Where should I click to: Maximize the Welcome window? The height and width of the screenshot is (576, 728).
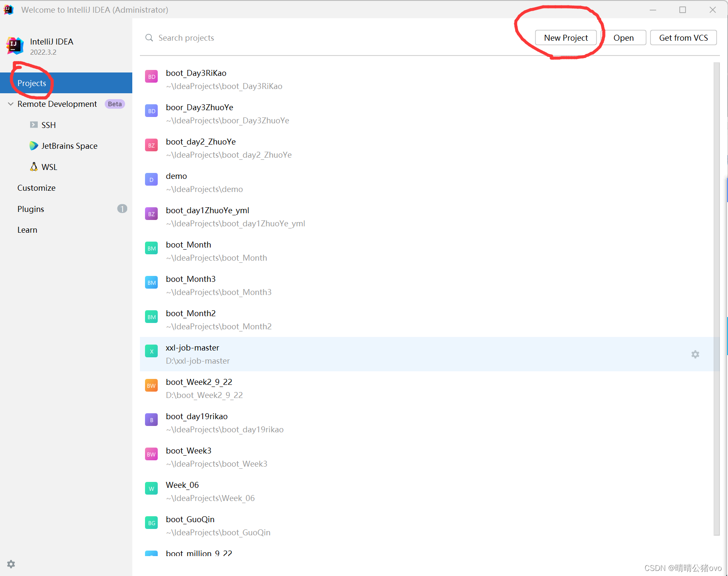(x=683, y=10)
